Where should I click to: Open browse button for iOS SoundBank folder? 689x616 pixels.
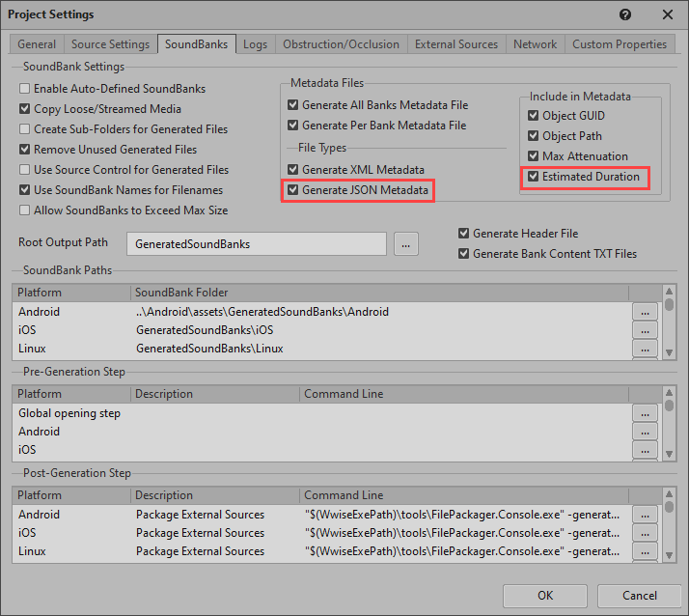coord(646,330)
